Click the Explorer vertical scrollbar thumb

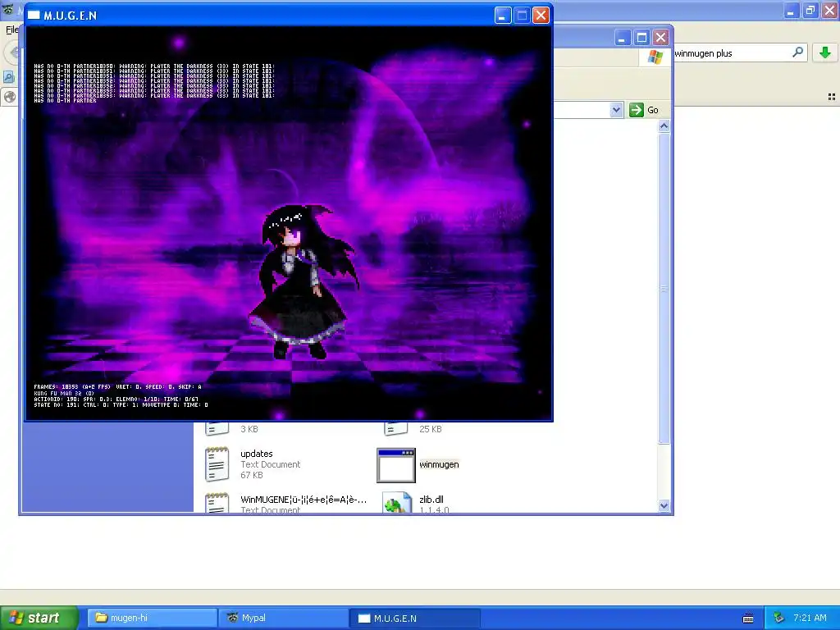tap(664, 288)
